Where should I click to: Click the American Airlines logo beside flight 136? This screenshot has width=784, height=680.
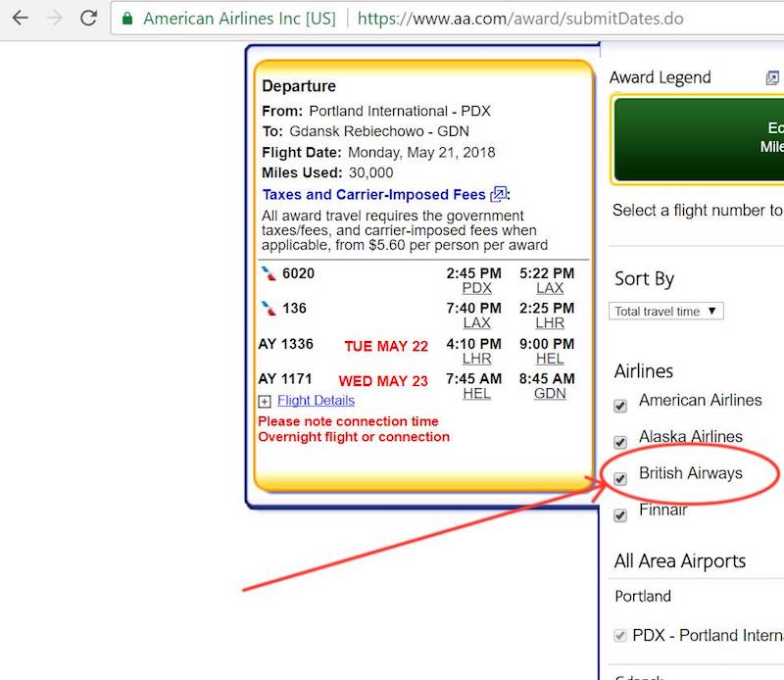point(269,308)
